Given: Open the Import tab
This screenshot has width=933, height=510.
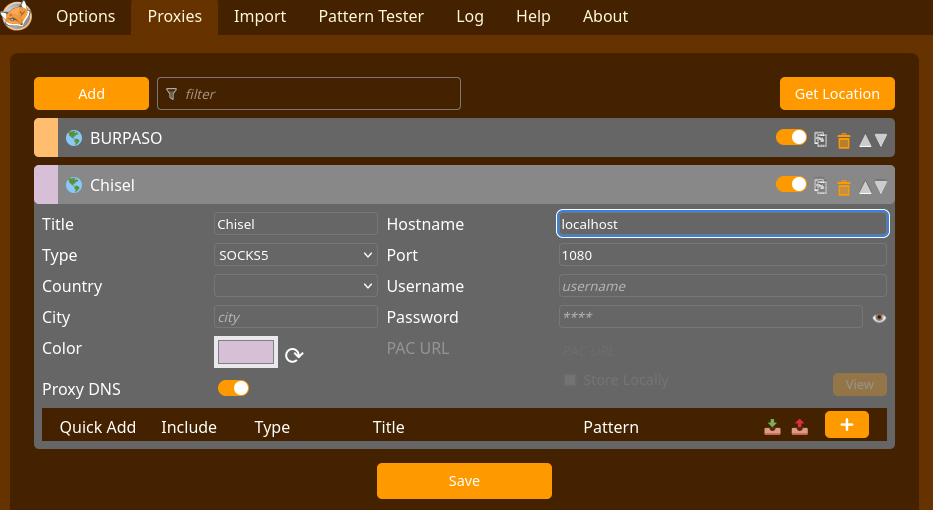Looking at the screenshot, I should pos(260,17).
